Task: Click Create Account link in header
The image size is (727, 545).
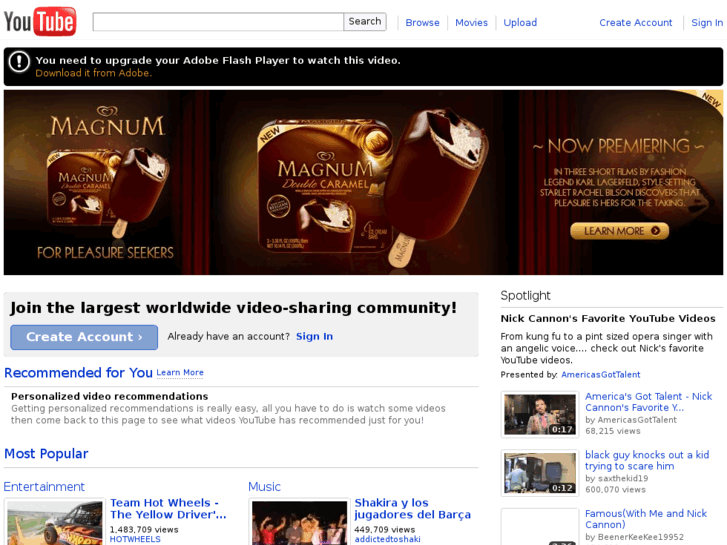Action: [x=635, y=23]
